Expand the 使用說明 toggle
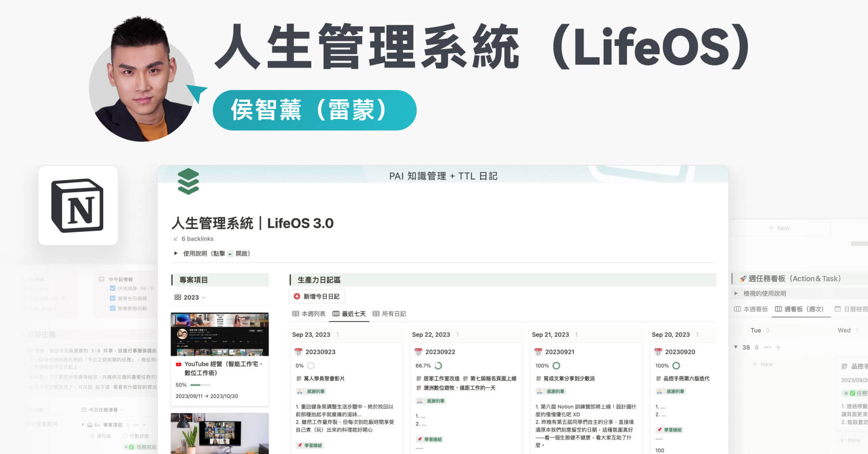 pyautogui.click(x=176, y=253)
